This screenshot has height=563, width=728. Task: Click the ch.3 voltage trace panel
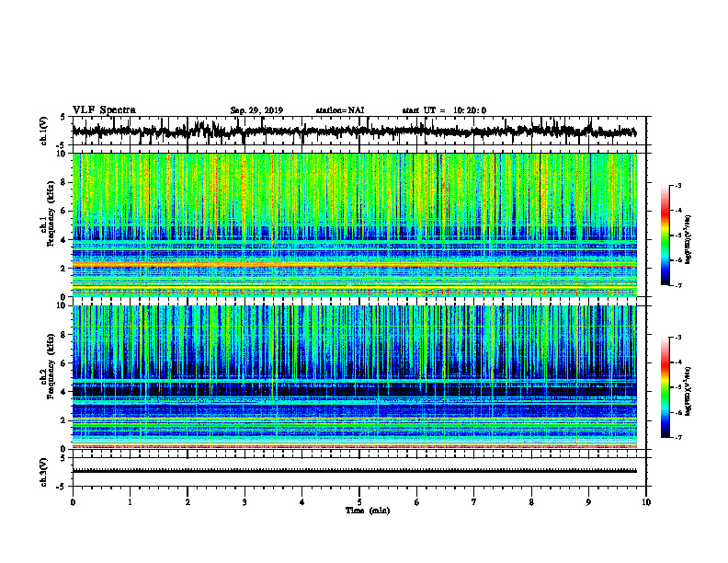pos(359,472)
